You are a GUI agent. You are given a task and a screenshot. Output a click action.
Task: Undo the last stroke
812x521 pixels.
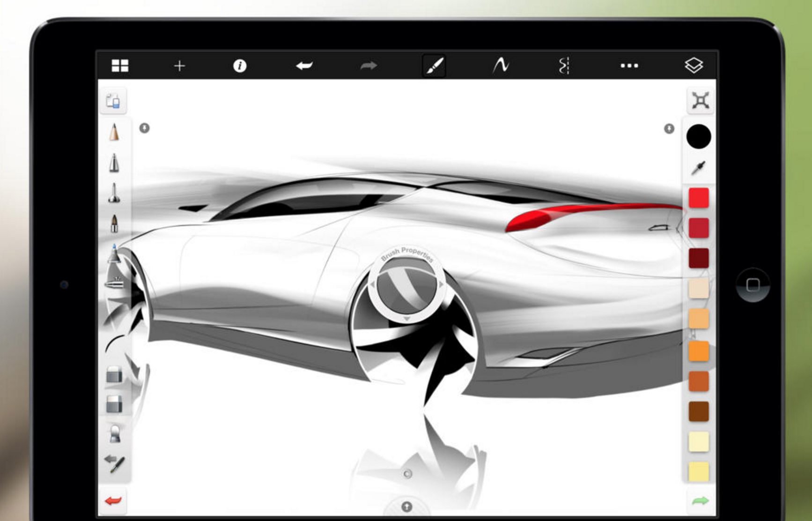(x=302, y=66)
